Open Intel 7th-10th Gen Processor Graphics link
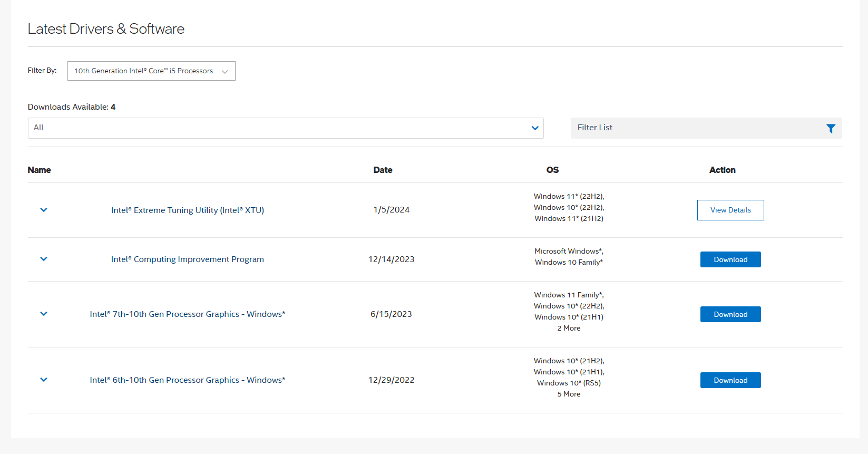The width and height of the screenshot is (868, 454). 188,314
